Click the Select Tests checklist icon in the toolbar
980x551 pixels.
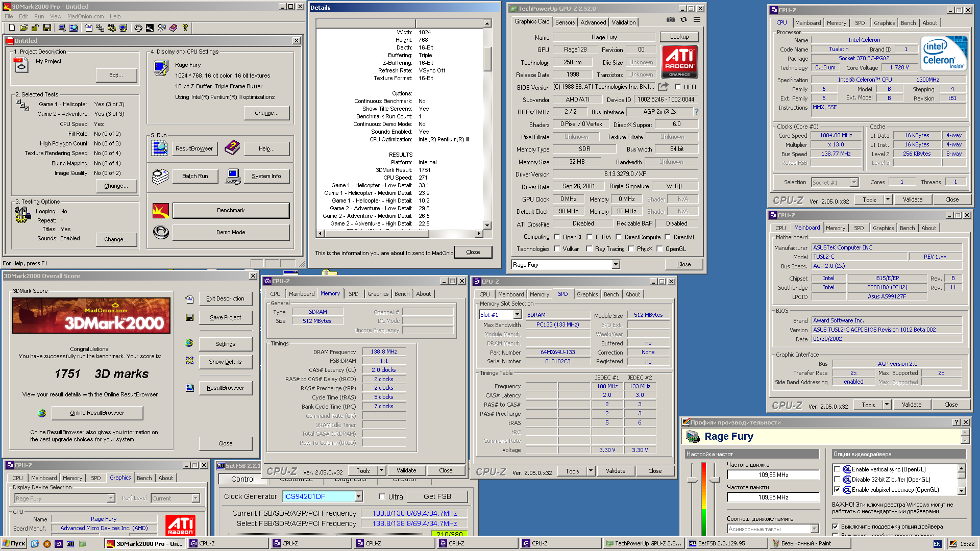[100, 28]
